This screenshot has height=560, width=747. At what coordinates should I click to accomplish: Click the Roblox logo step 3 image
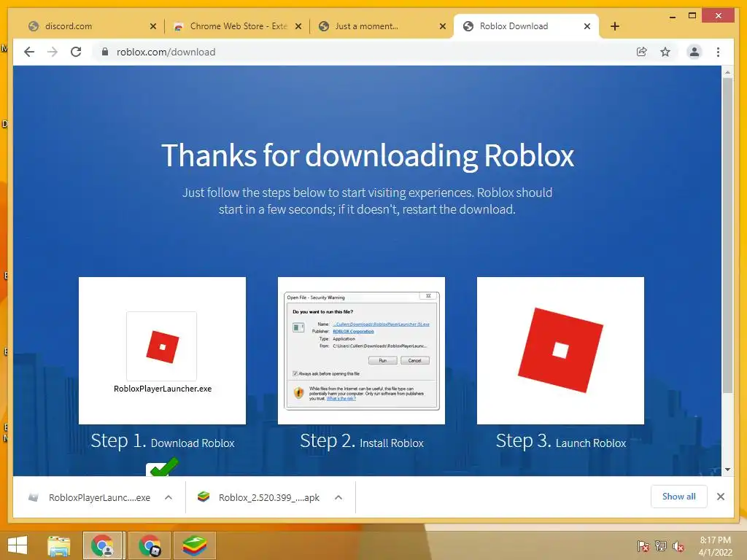click(560, 351)
